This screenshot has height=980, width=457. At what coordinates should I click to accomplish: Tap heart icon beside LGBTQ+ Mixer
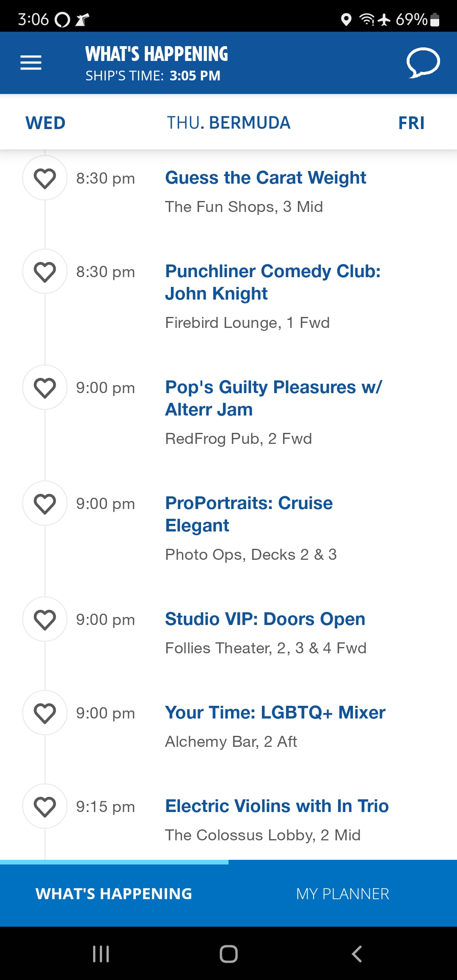coord(45,713)
